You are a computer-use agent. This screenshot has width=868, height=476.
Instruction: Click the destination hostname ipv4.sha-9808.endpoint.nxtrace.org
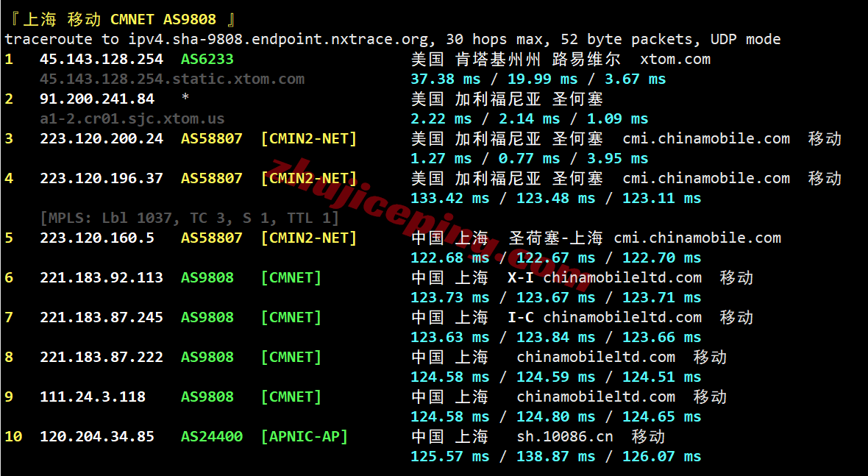point(294,39)
